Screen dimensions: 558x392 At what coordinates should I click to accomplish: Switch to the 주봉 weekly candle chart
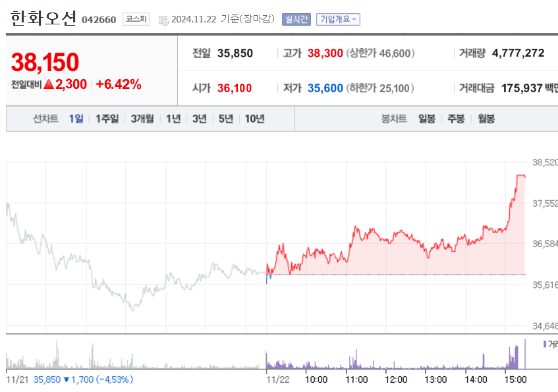coord(456,119)
